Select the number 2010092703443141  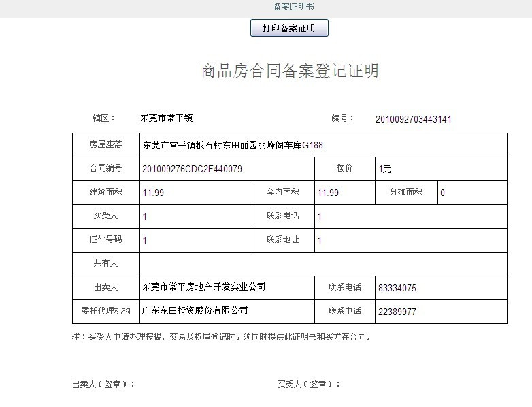413,120
